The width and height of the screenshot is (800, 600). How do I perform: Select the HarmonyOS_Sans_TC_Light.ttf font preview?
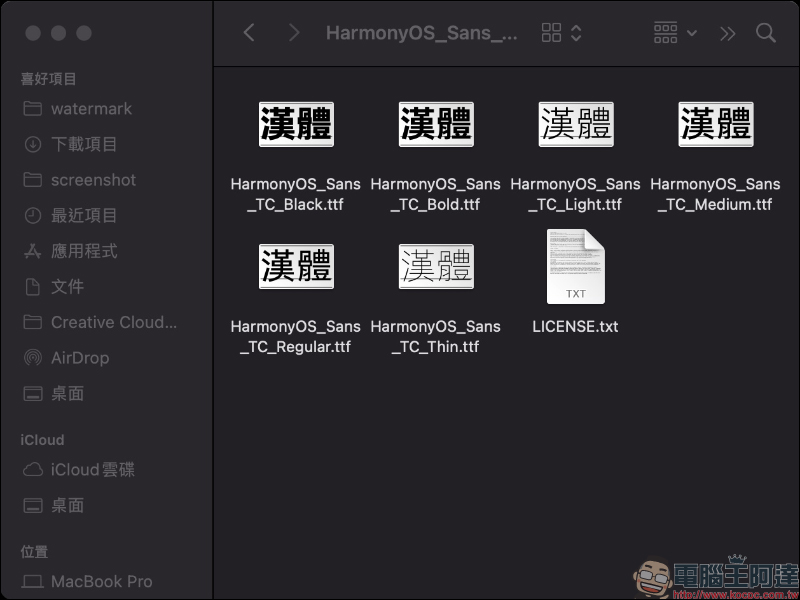point(576,124)
